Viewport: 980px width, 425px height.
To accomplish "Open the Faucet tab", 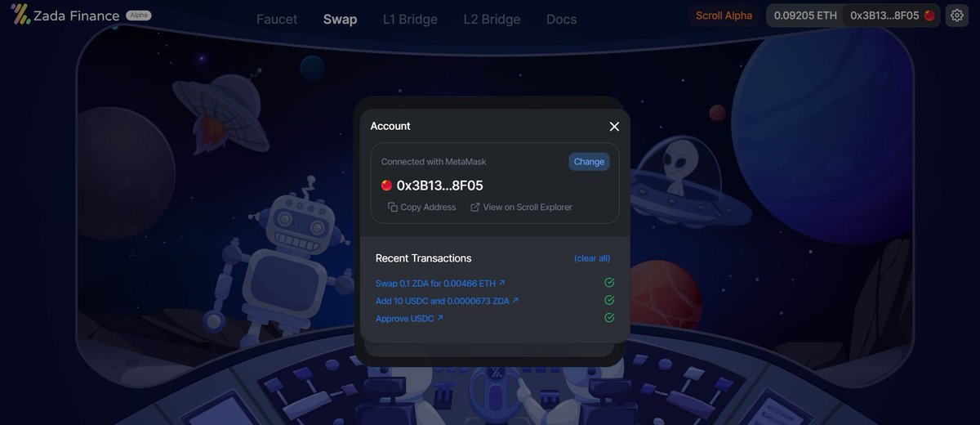I will tap(277, 19).
